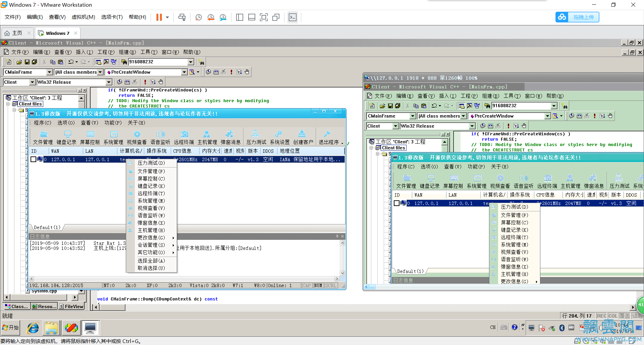Image resolution: width=644 pixels, height=345 pixels.
Task: Open 屏幕控制 tool in left RAT window
Action: [x=90, y=138]
